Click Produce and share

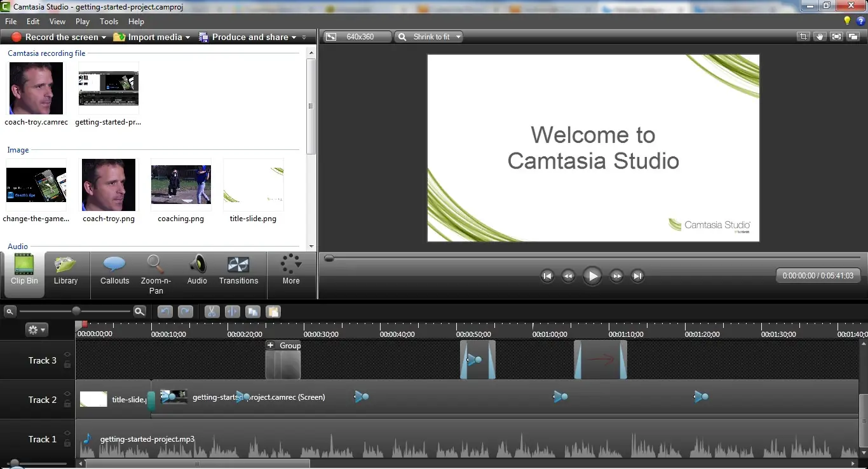coord(243,37)
